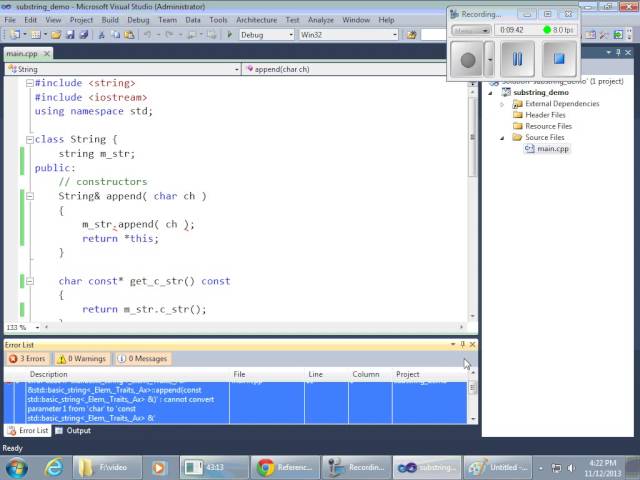This screenshot has height=480, width=640.
Task: Click the editor vertical scrollbar thumb
Action: [x=472, y=137]
